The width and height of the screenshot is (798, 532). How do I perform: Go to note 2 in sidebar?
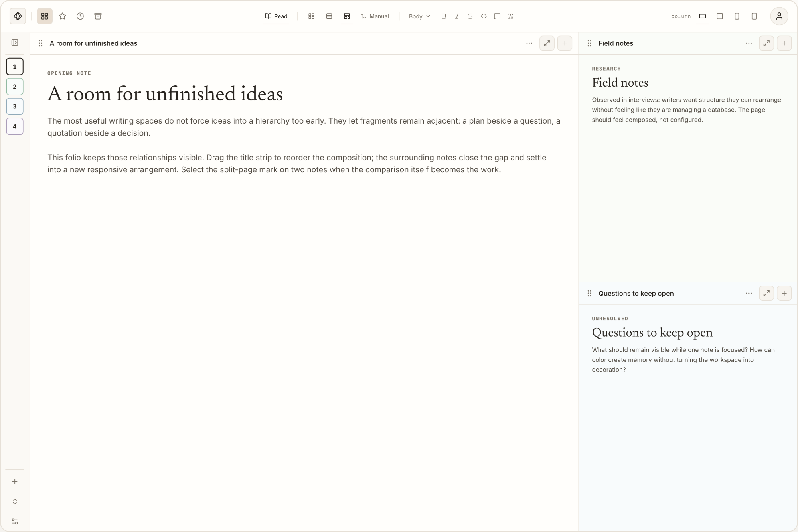15,87
